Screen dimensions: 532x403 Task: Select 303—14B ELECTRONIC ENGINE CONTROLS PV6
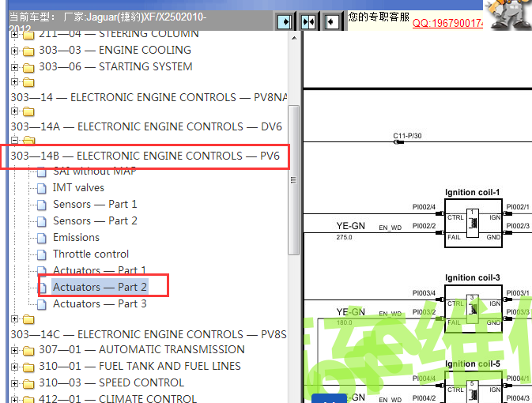[x=145, y=156]
